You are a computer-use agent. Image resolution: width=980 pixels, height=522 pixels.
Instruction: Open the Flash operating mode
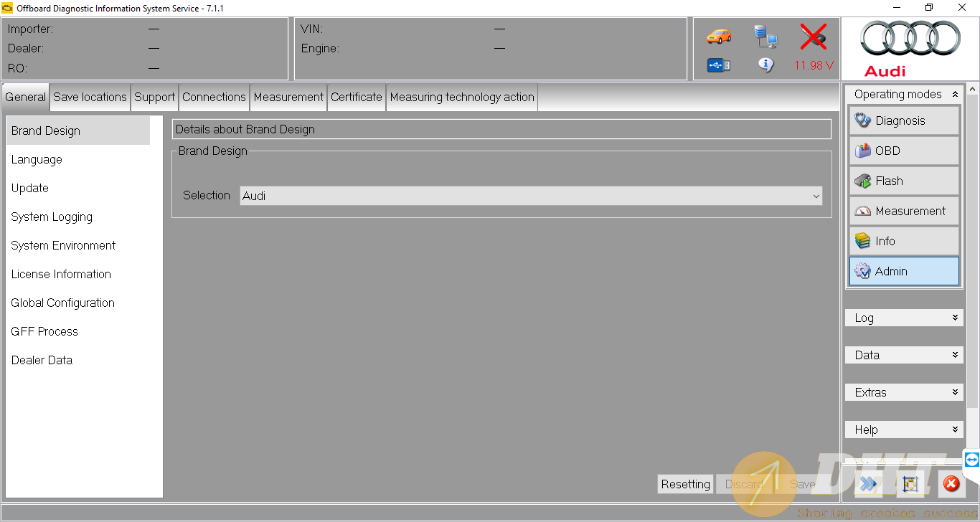(x=904, y=181)
